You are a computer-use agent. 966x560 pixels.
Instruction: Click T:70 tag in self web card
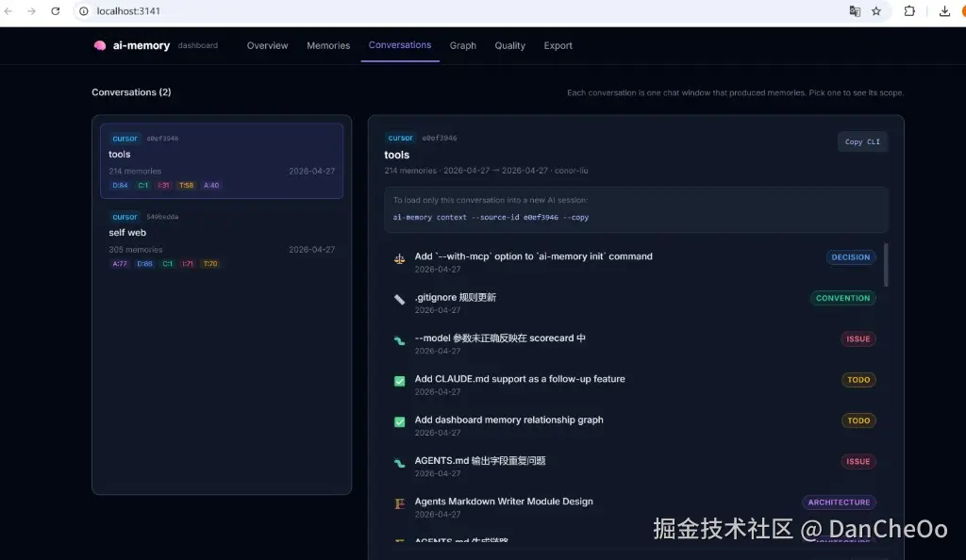(210, 263)
